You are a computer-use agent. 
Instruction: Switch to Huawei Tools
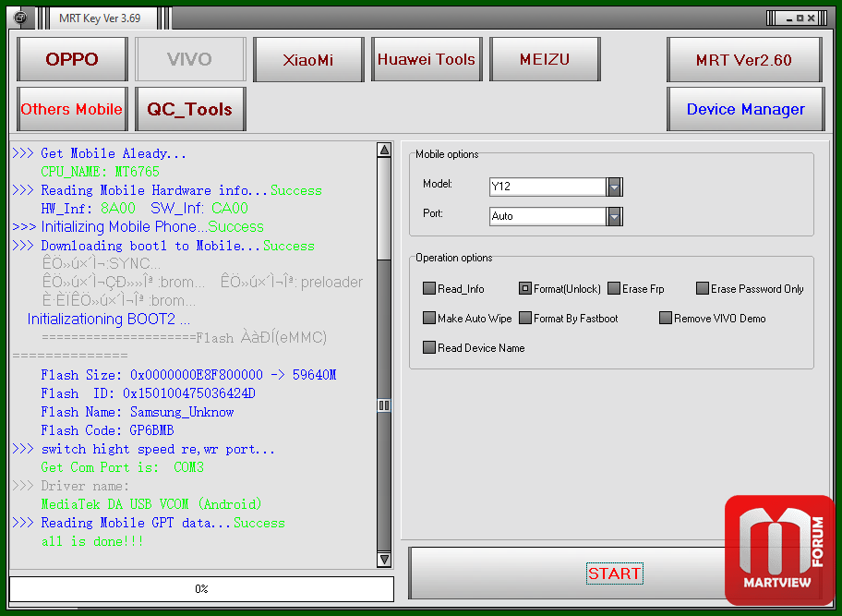pyautogui.click(x=427, y=60)
